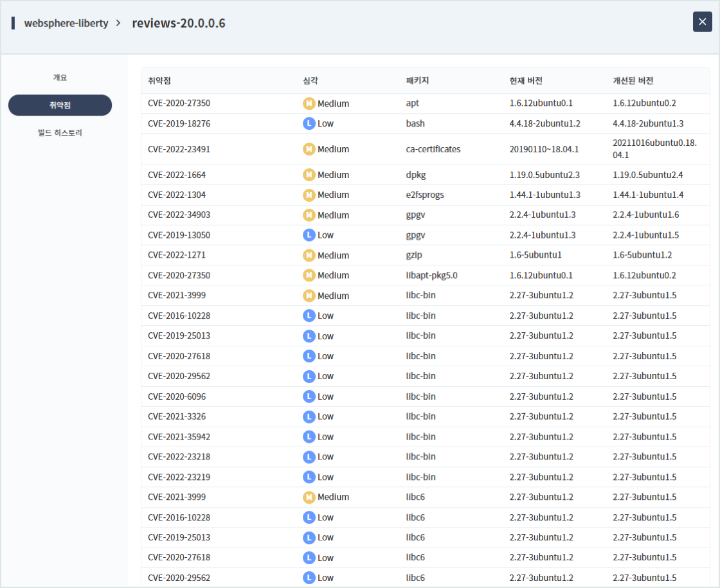Click fixed version 20211016ubuntu0.18.04.1
The width and height of the screenshot is (720, 588).
pyautogui.click(x=655, y=149)
